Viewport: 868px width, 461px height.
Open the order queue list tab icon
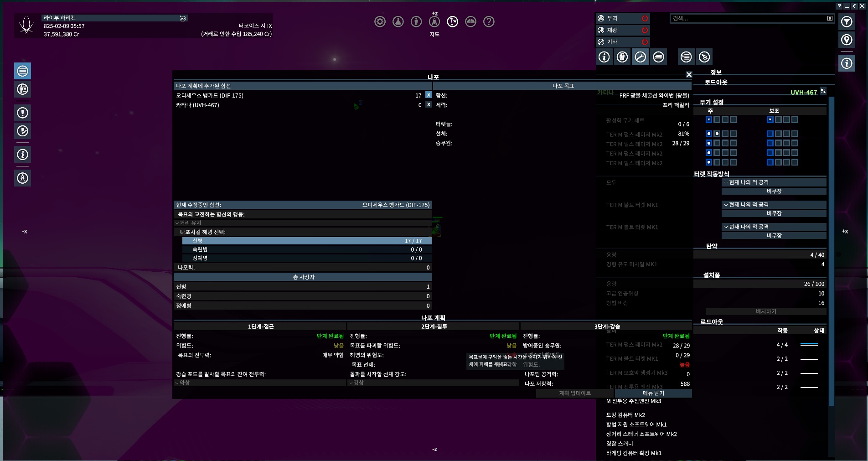coord(686,57)
